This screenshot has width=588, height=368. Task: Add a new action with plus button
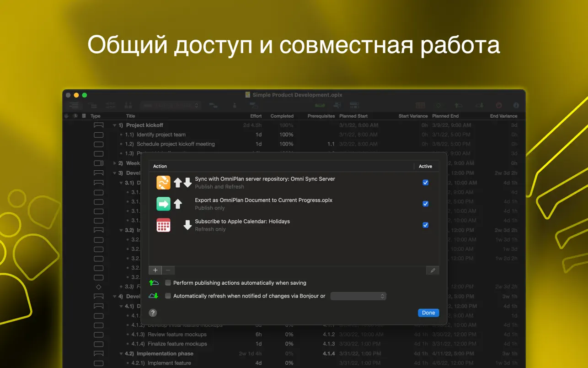155,271
